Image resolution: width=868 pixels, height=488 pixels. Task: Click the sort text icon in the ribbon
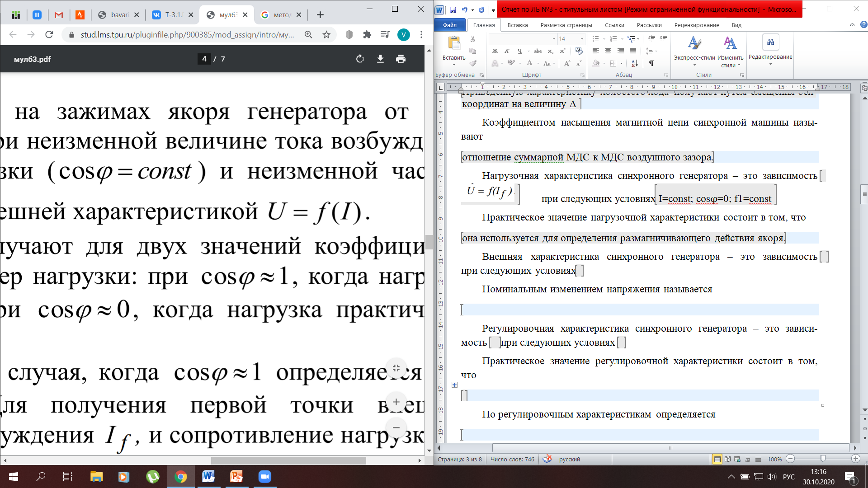(635, 63)
